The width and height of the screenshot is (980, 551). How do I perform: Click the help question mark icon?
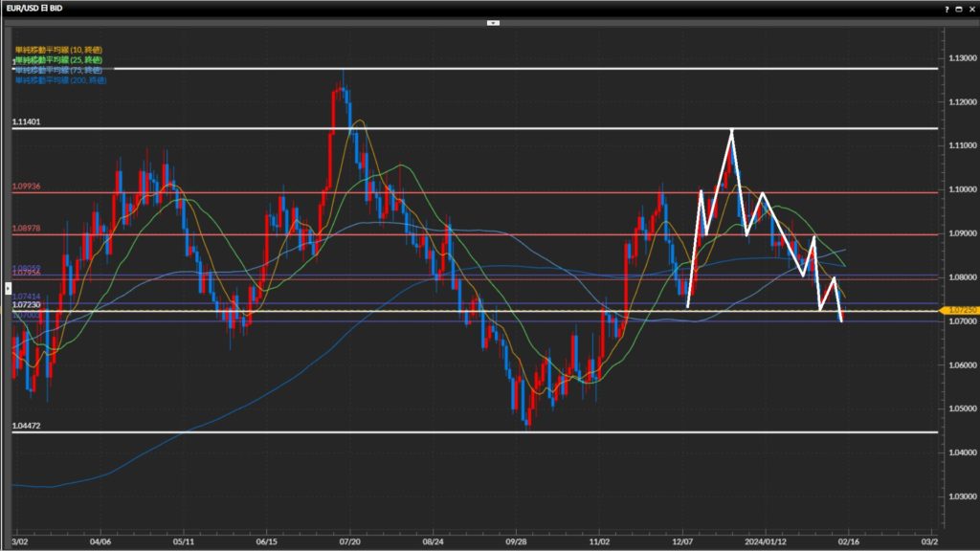click(x=947, y=8)
